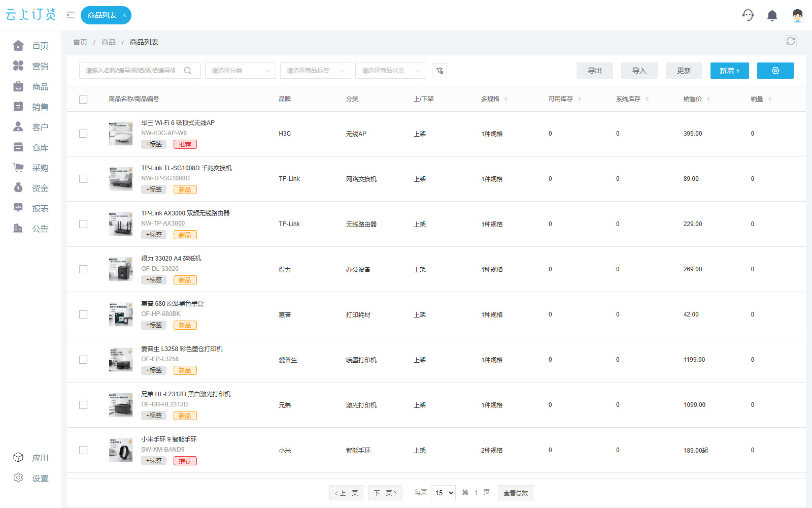Sort by 可用库存 column arrows
This screenshot has width=812, height=508.
pos(580,99)
